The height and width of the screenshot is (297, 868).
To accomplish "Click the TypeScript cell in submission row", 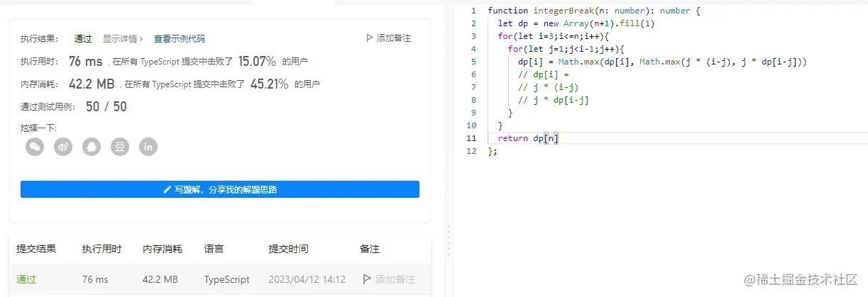I will click(226, 279).
